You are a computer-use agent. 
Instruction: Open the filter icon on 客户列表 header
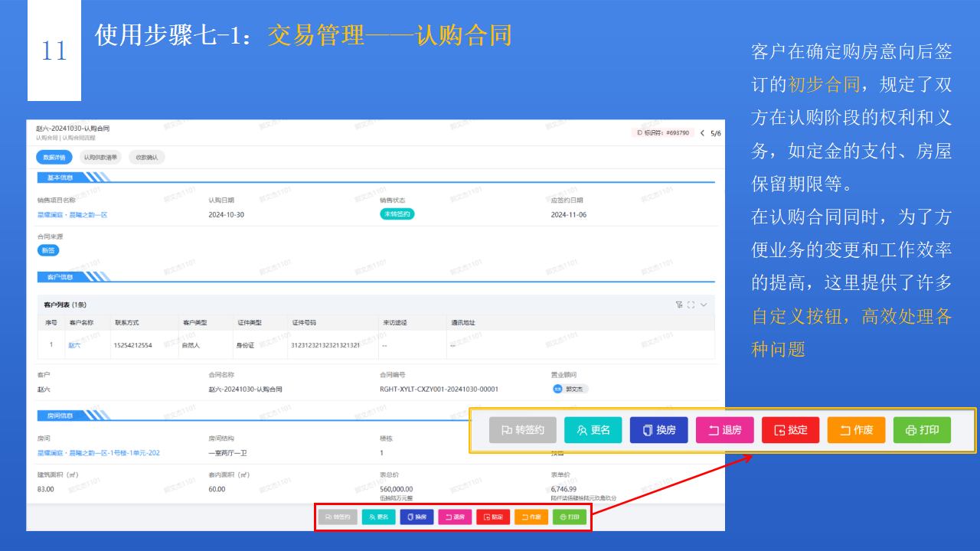click(x=678, y=305)
